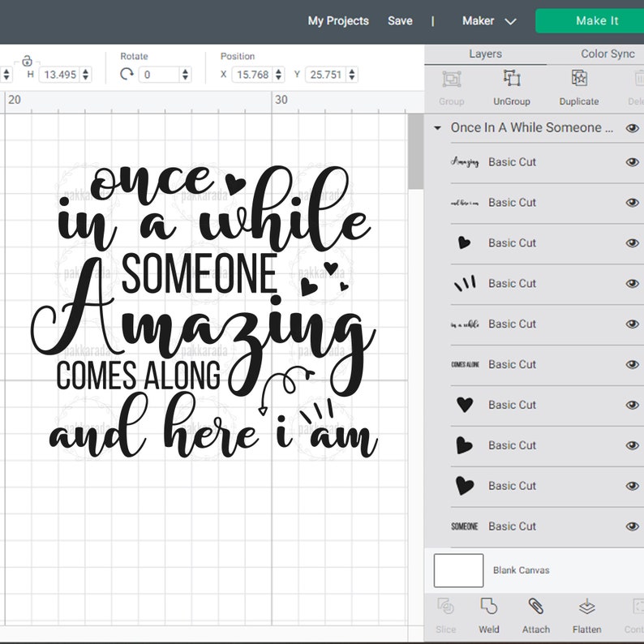644x644 pixels.
Task: Select the Once In A While Someone group name
Action: coord(532,127)
